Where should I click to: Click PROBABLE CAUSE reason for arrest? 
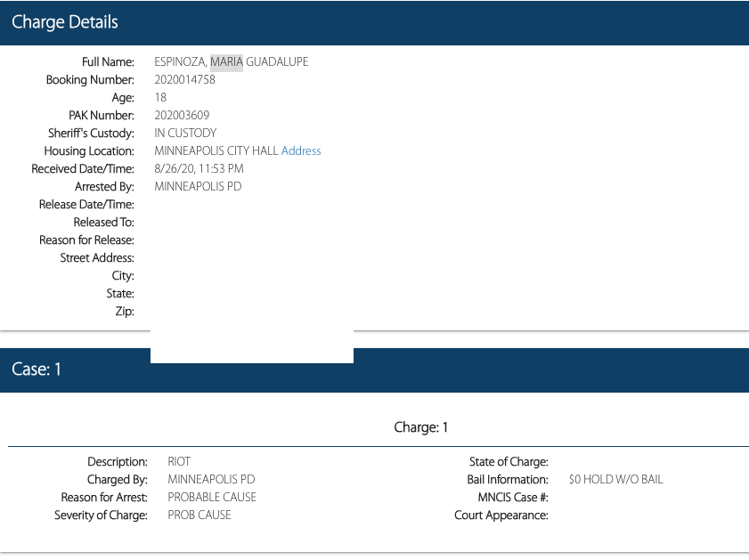[x=212, y=498]
